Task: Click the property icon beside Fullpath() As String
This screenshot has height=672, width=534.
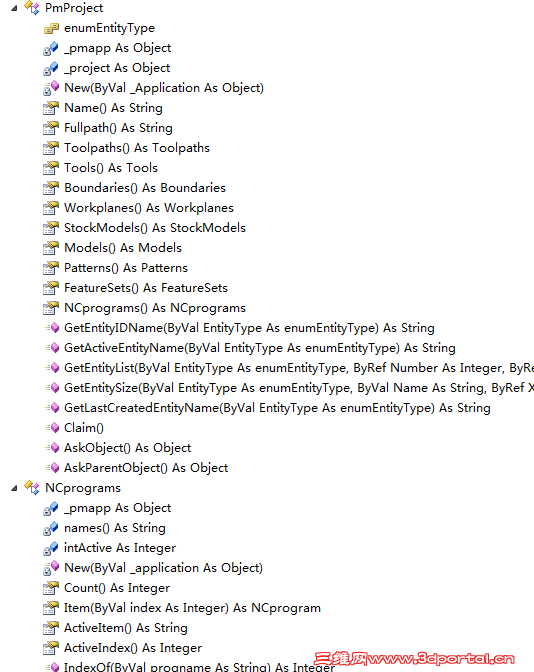Action: (51, 128)
